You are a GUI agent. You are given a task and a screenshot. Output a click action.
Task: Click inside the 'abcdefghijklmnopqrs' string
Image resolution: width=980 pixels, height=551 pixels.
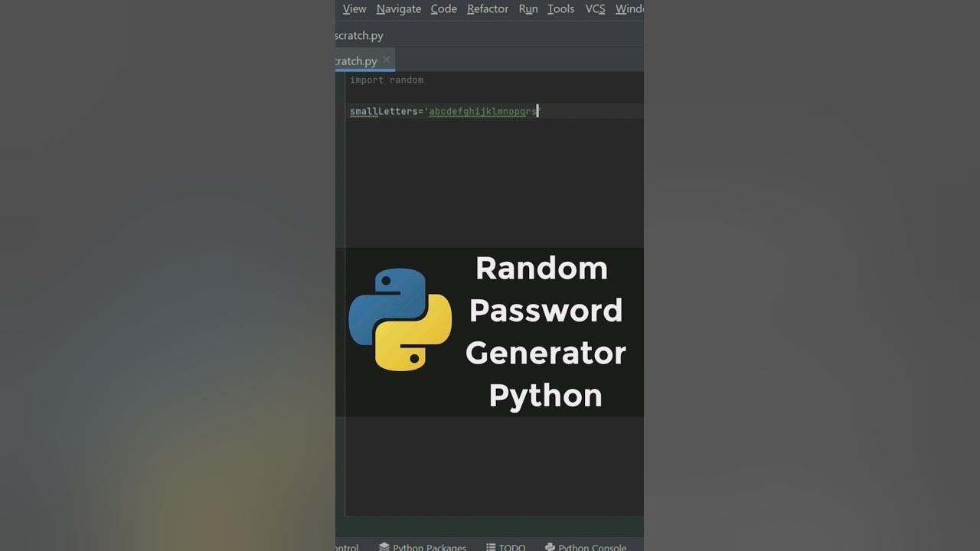coord(482,112)
